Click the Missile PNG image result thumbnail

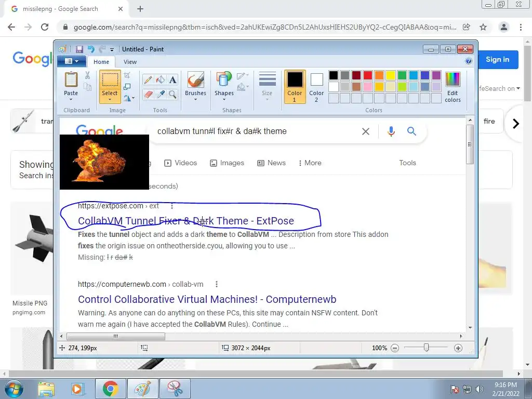(x=32, y=248)
